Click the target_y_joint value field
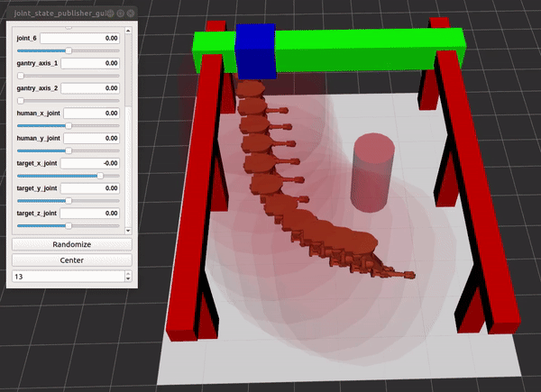The height and width of the screenshot is (392, 541). coord(90,188)
